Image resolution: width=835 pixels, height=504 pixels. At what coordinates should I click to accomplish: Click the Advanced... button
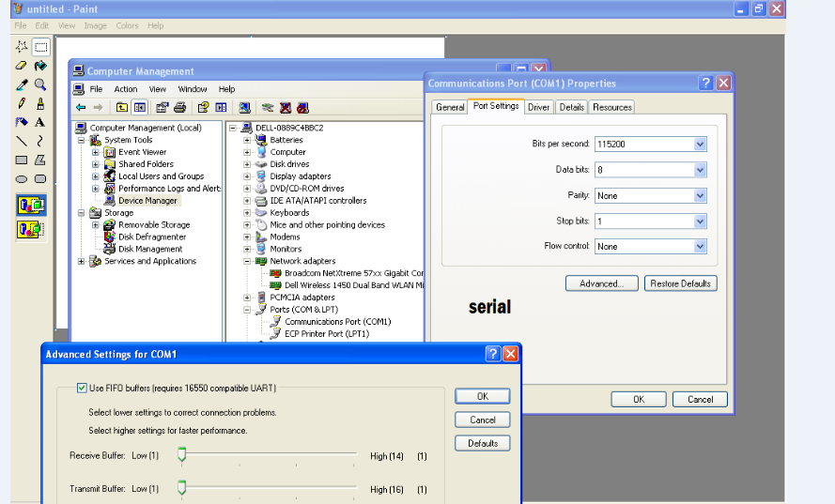[x=601, y=283]
